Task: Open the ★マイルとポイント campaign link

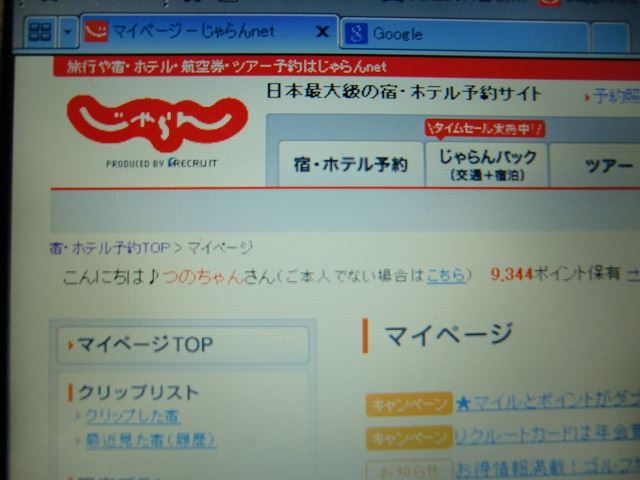Action: (548, 402)
